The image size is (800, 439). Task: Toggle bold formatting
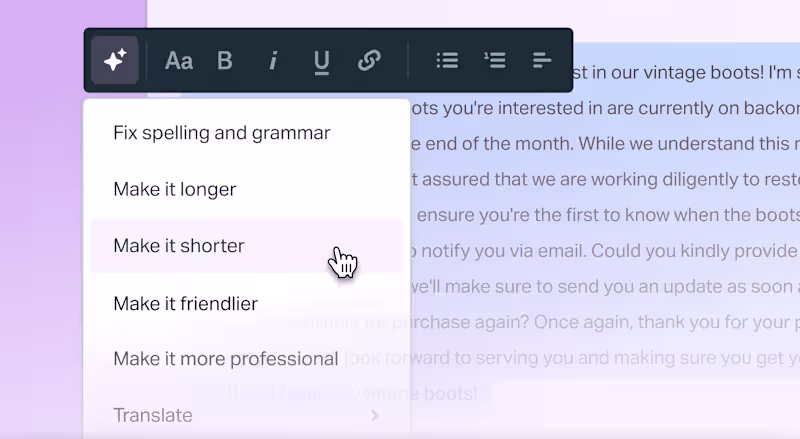click(224, 60)
